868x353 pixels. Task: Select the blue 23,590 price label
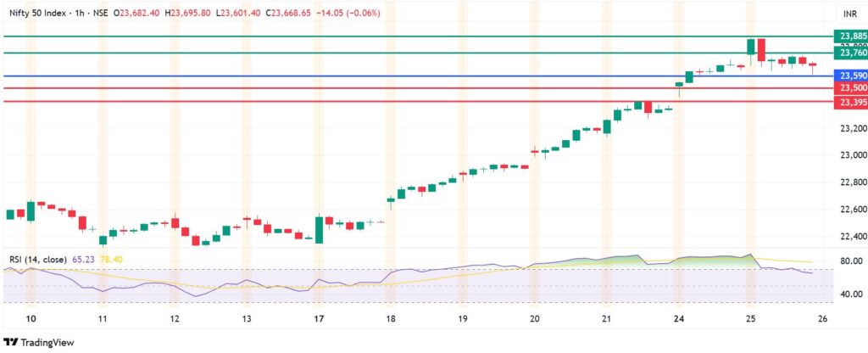(x=850, y=76)
